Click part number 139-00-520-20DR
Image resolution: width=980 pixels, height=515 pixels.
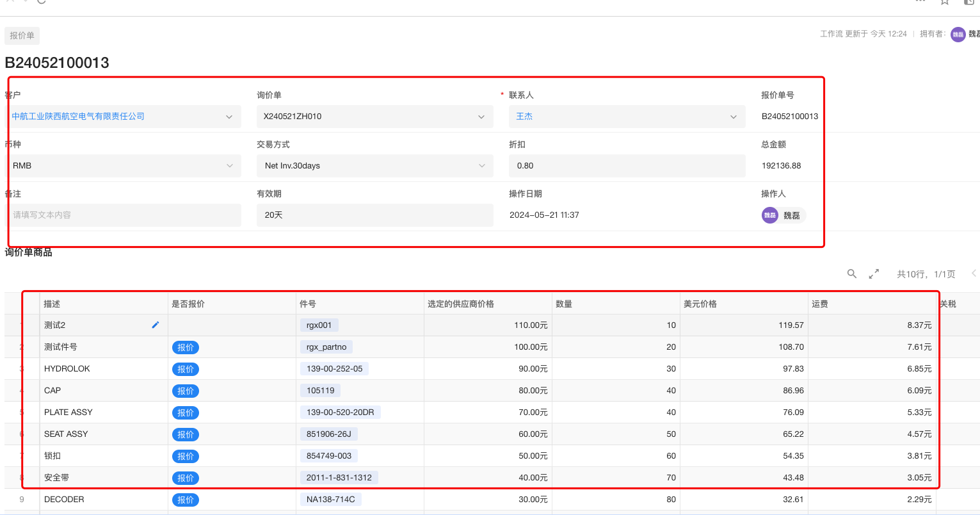point(340,412)
